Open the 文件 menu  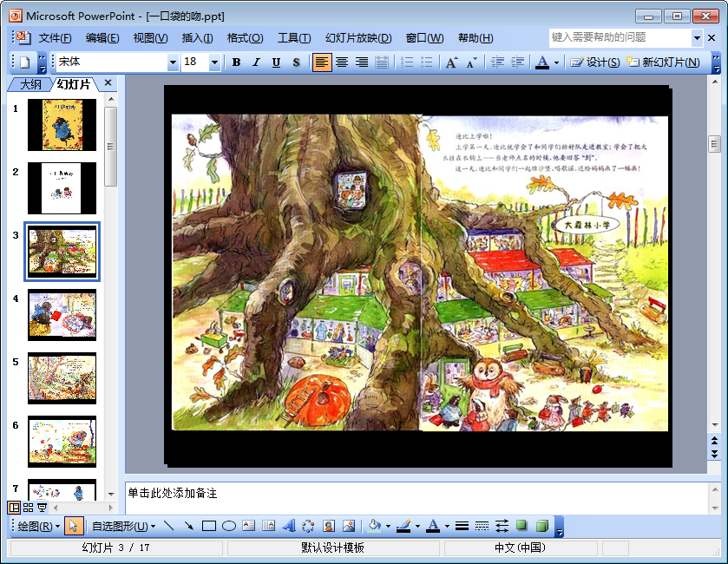point(55,38)
